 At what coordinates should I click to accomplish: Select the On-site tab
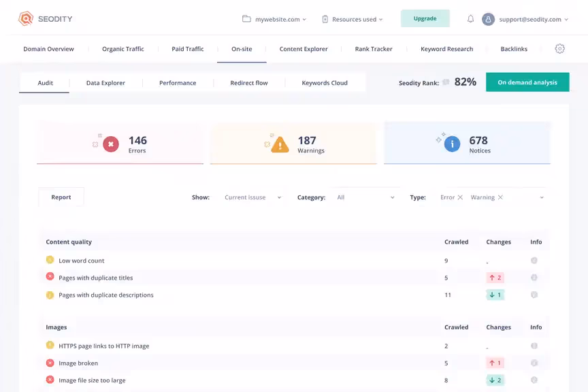point(242,49)
